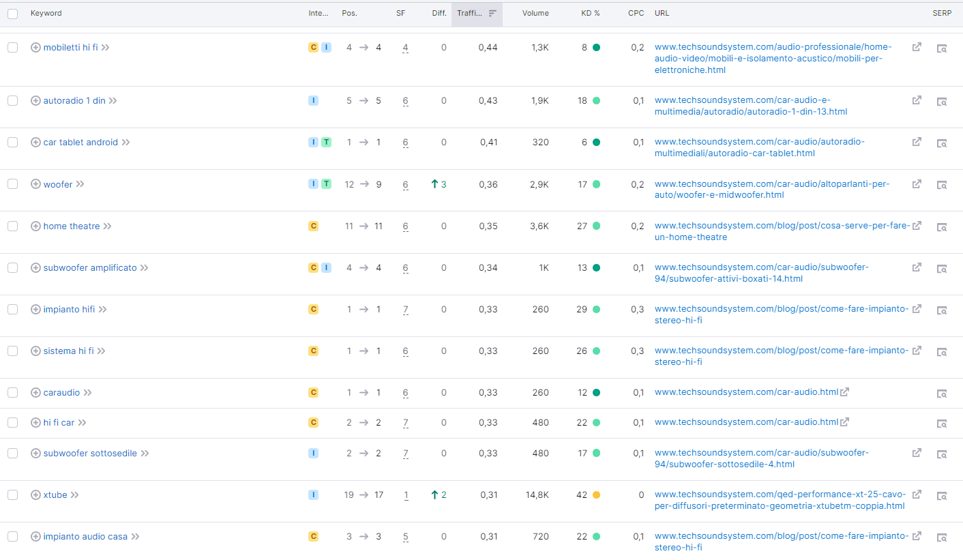Check the xtube row checkbox
The width and height of the screenshot is (963, 560).
[12, 495]
